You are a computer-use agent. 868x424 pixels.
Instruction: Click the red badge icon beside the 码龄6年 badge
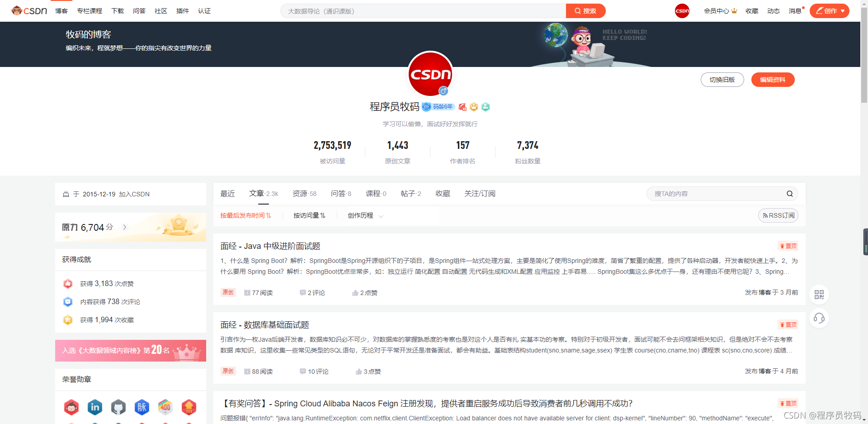pos(462,107)
